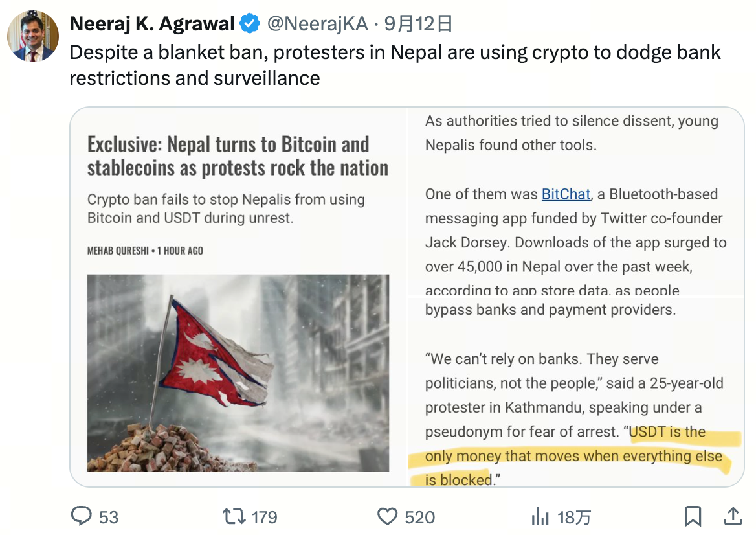Open view analytics bar chart icon
This screenshot has width=756, height=535.
pyautogui.click(x=540, y=516)
